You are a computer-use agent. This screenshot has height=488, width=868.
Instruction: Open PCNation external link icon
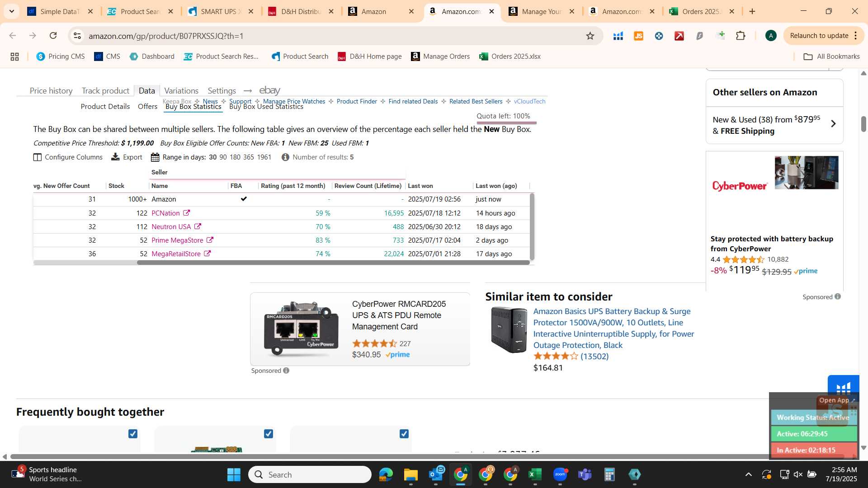tap(186, 213)
